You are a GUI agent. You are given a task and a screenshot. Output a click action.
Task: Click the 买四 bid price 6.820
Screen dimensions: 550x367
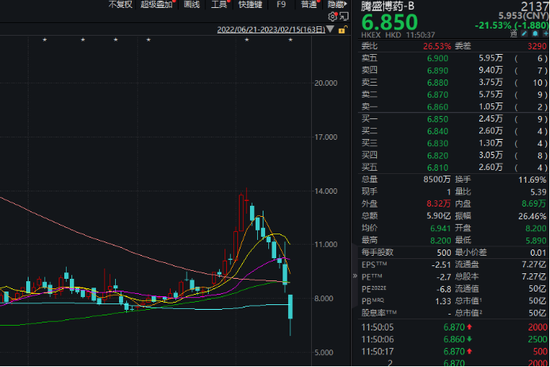pyautogui.click(x=437, y=155)
